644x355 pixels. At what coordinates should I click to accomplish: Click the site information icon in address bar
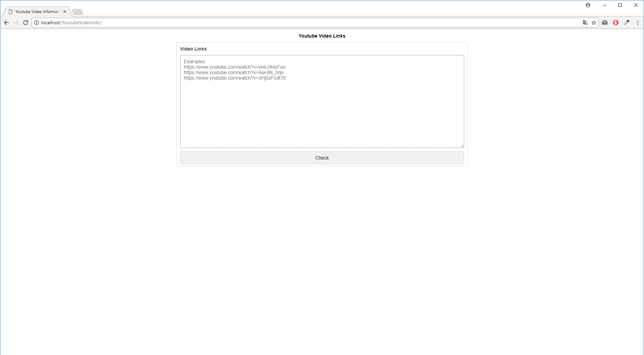[x=37, y=23]
